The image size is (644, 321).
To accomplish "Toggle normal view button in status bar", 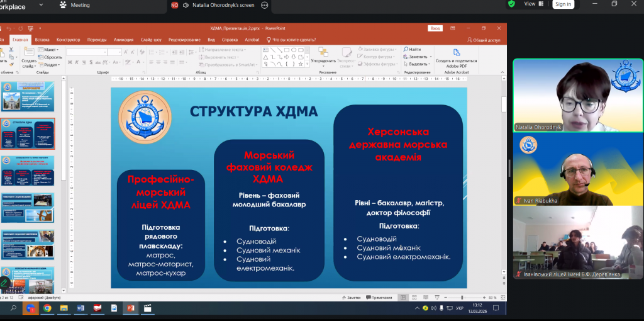I will point(404,298).
